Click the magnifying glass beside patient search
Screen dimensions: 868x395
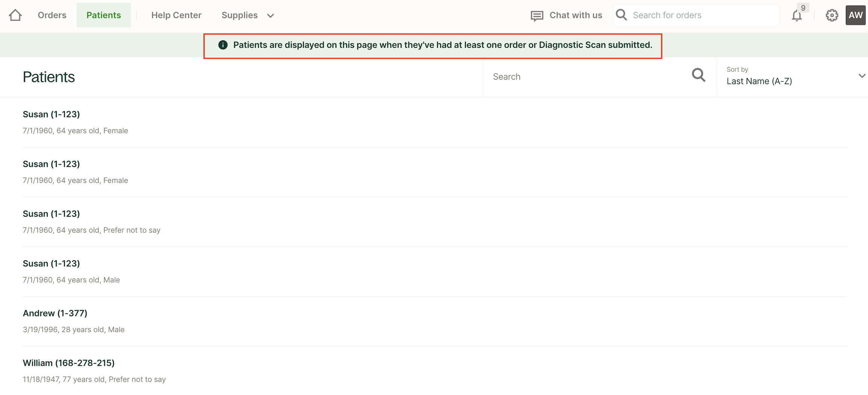pyautogui.click(x=698, y=75)
